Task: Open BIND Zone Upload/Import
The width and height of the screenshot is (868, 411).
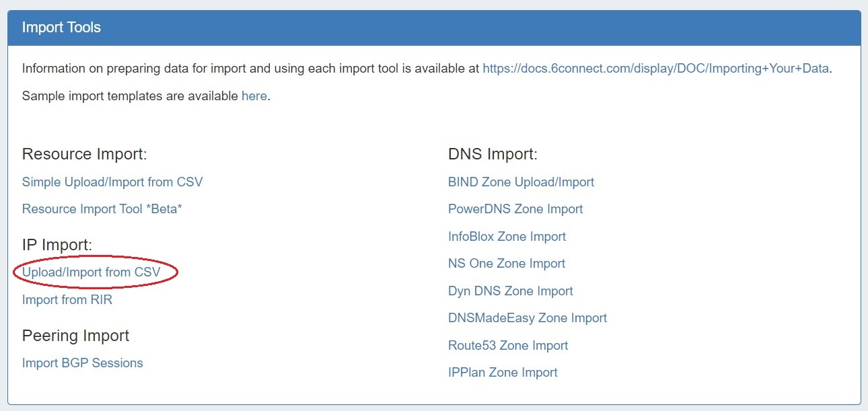Action: click(521, 182)
